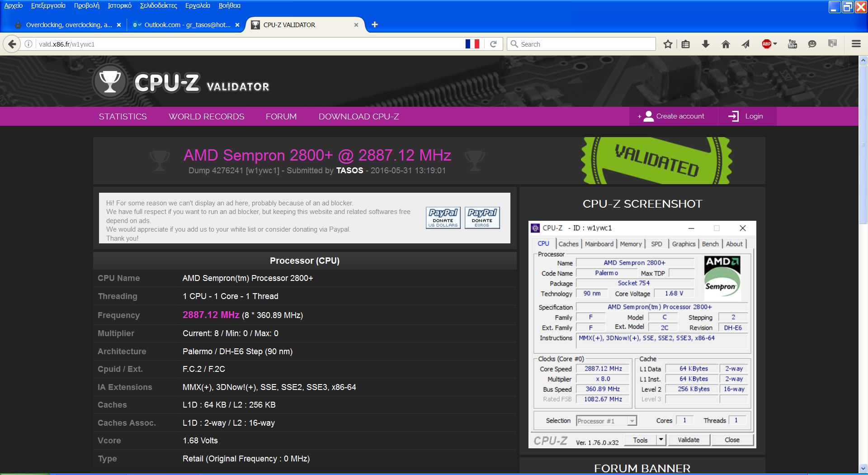Click DOWNLOAD CPU-Z link
Viewport: 868px width, 475px height.
(x=359, y=116)
